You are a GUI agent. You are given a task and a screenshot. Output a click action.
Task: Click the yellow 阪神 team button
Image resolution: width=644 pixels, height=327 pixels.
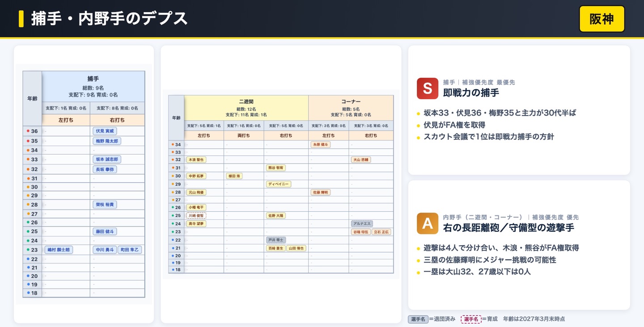point(602,19)
